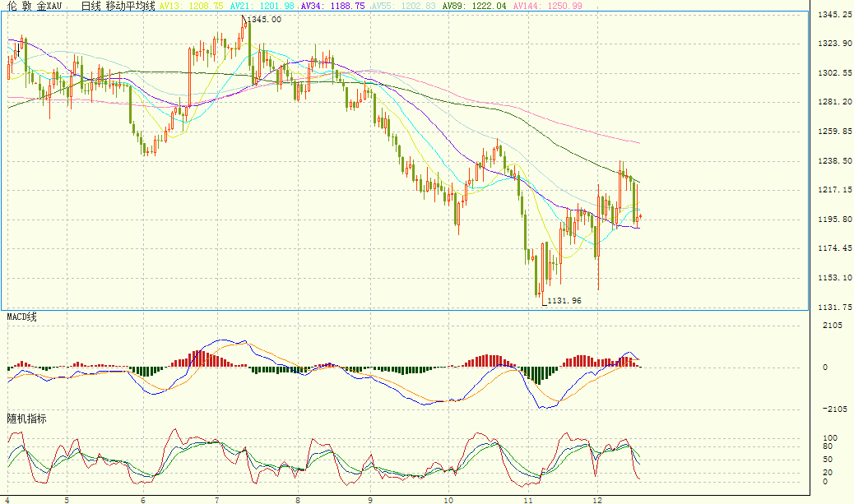Click the 1345.25 price axis label
The width and height of the screenshot is (854, 504).
coord(835,15)
